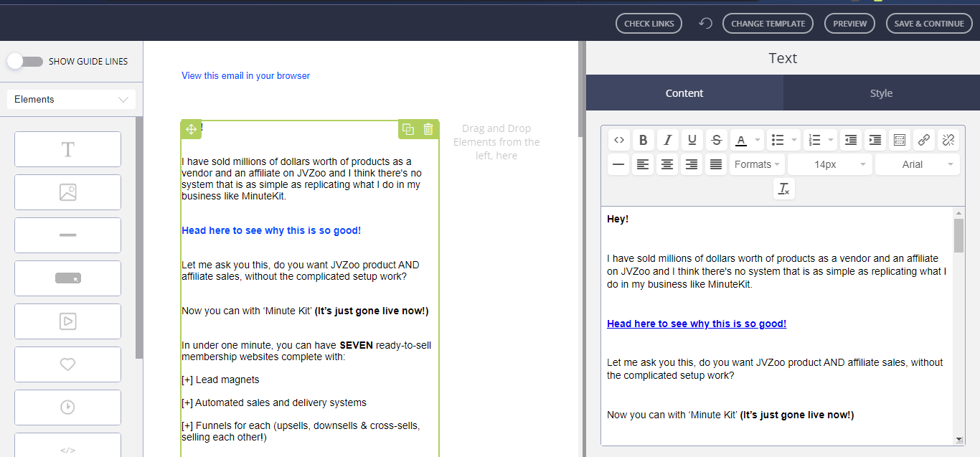Image resolution: width=980 pixels, height=457 pixels.
Task: Toggle Show Guide Lines switch
Action: [x=25, y=62]
